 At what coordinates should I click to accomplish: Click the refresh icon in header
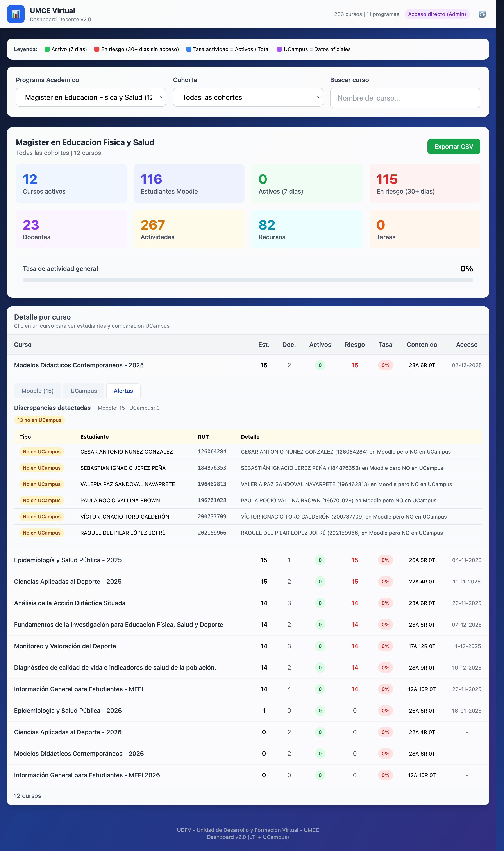point(482,14)
